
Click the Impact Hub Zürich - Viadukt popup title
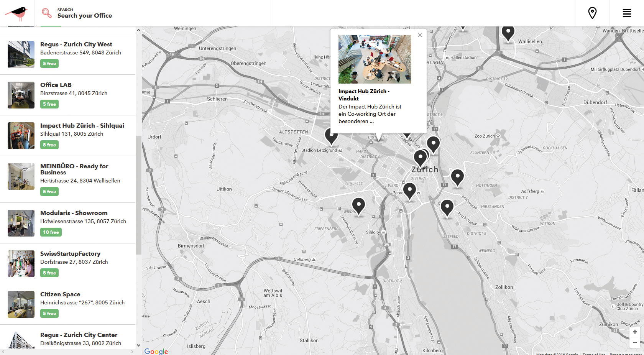[364, 95]
